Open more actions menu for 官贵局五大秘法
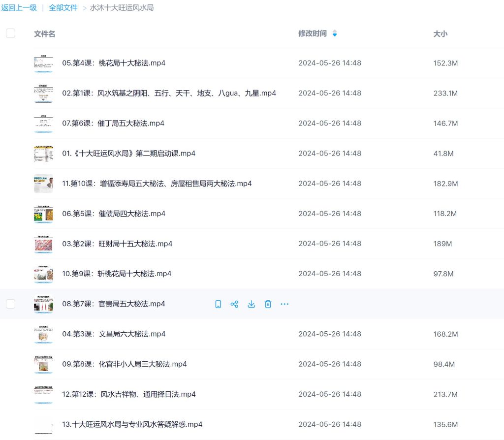Viewport: 504px width, 440px height. pos(284,304)
